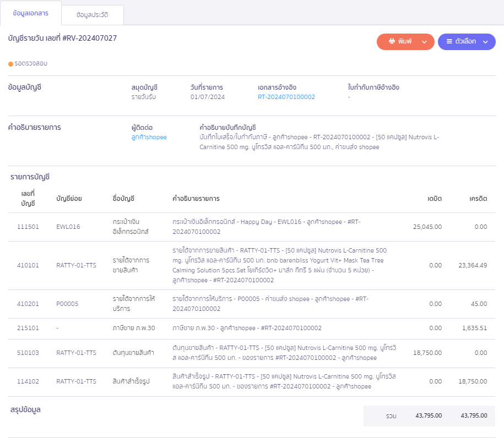Click sub-account P00005 in the service income row
504x438 pixels.
pyautogui.click(x=67, y=304)
